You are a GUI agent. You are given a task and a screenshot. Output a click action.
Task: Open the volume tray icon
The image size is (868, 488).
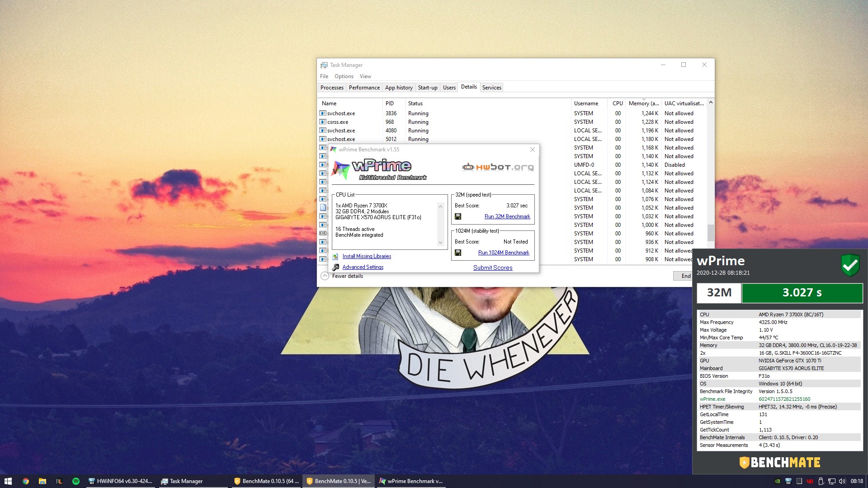coord(842,481)
